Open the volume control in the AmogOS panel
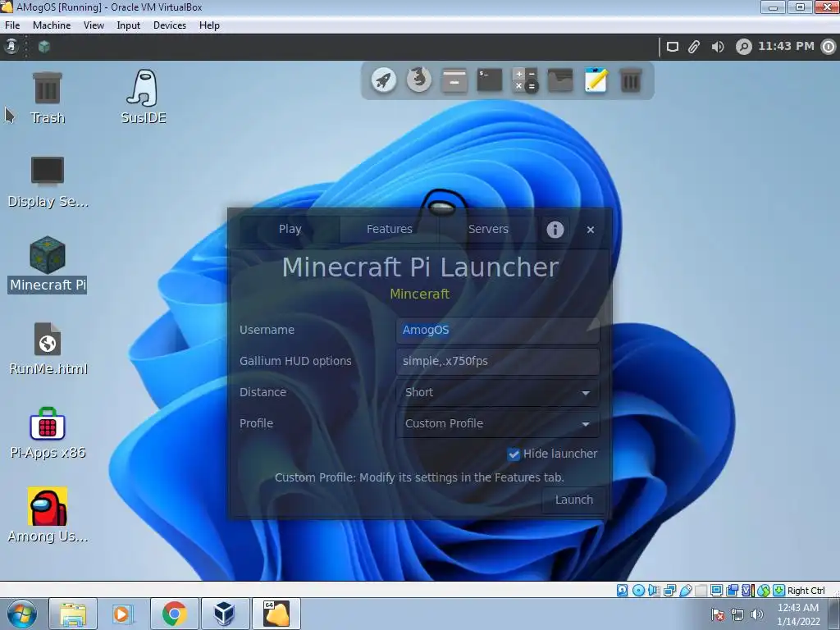 tap(717, 47)
